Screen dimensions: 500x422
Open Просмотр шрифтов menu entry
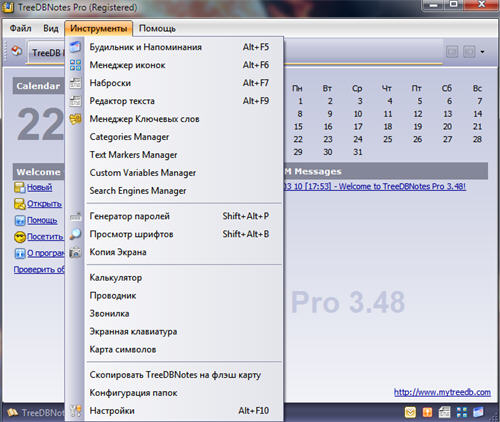pos(183,234)
